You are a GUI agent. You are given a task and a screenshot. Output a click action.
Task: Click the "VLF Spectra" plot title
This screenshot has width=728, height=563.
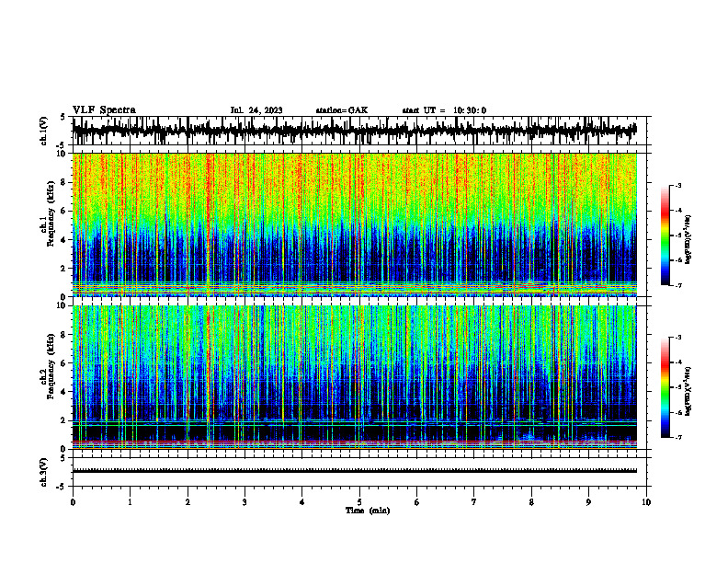(x=104, y=110)
